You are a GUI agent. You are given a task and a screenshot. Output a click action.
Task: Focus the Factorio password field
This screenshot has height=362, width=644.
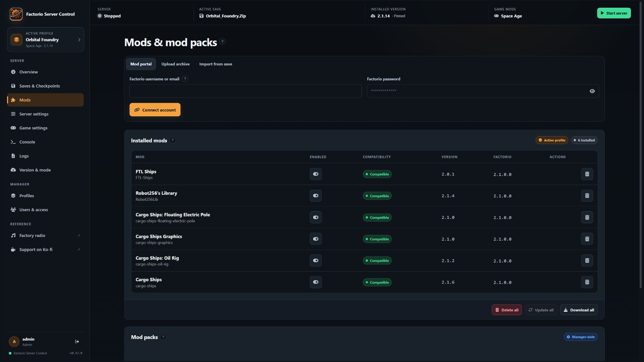483,91
